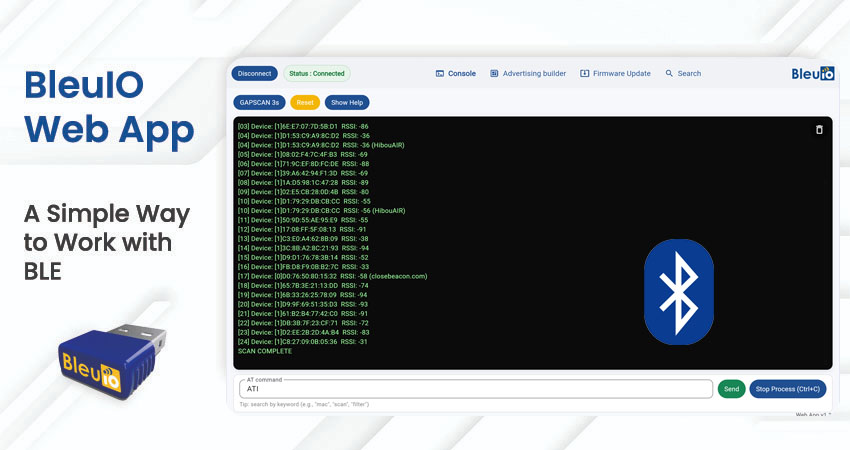850x450 pixels.
Task: Select device [10] line labeled (HibouAIR)
Action: pyautogui.click(x=321, y=210)
